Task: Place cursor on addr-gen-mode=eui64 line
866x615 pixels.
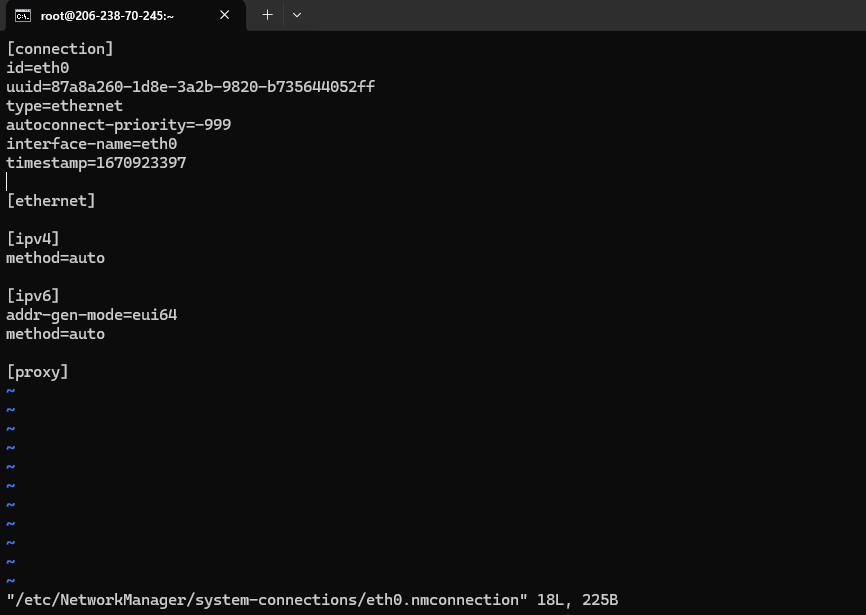Action: pos(91,315)
